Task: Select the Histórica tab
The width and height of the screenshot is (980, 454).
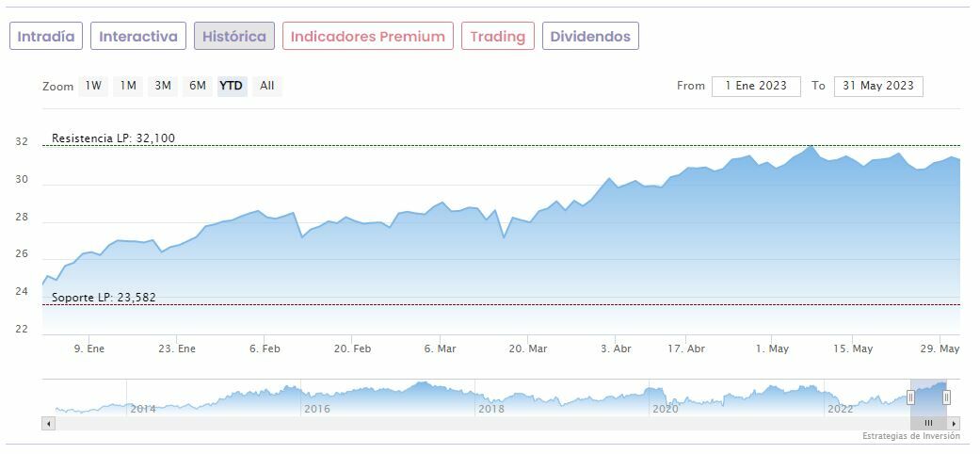Action: pos(234,37)
